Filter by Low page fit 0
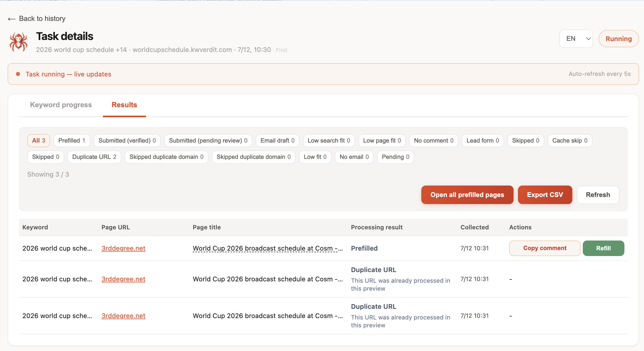The image size is (644, 351). (382, 141)
